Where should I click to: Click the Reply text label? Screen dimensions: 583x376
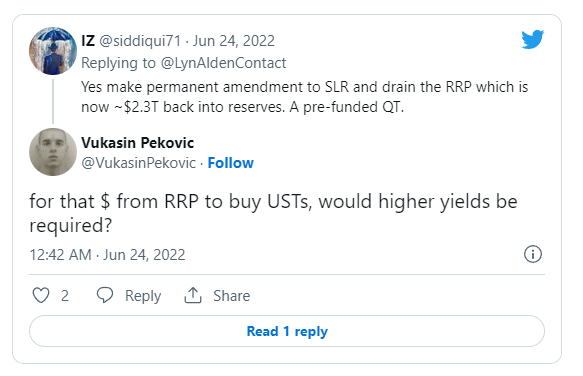(x=143, y=296)
